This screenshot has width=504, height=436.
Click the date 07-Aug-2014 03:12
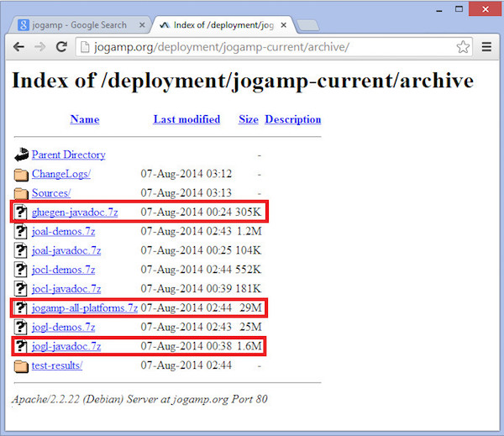[x=186, y=174]
